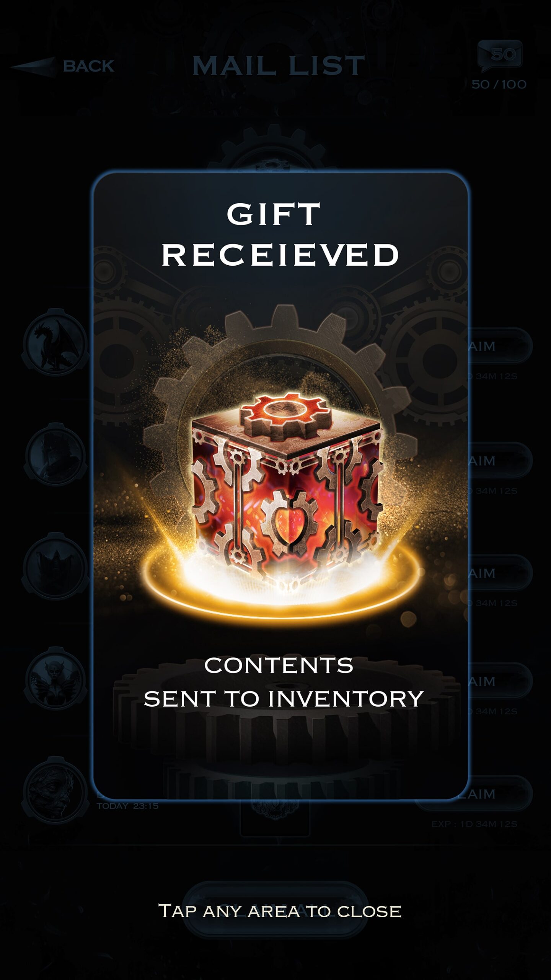The width and height of the screenshot is (551, 980).
Task: Click the Back label text
Action: pos(89,66)
